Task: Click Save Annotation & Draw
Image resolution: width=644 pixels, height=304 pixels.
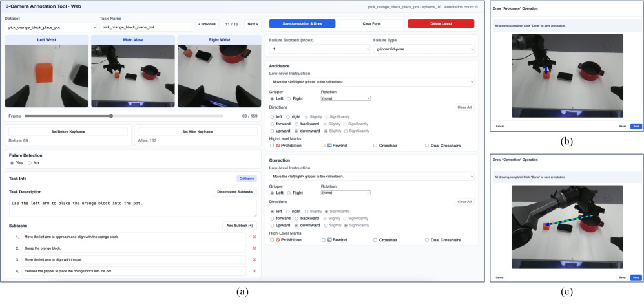Action: click(302, 24)
